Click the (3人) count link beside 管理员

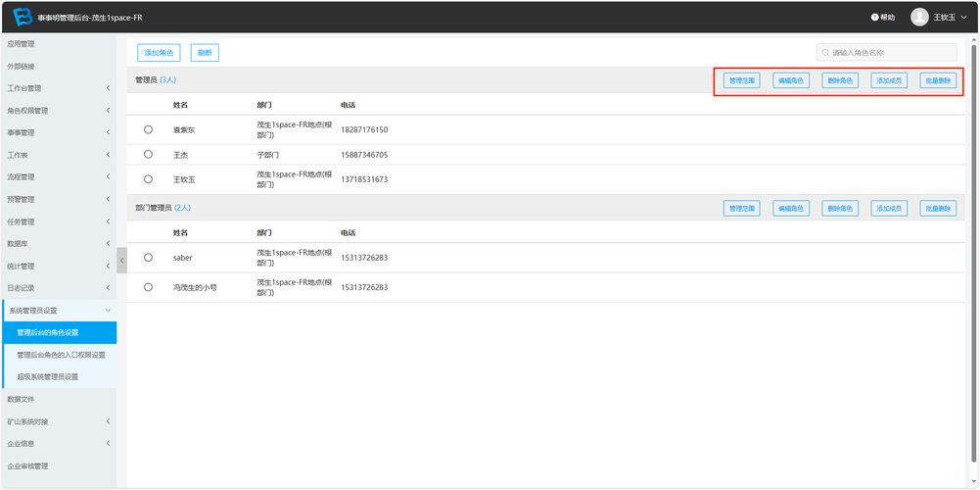coord(168,80)
